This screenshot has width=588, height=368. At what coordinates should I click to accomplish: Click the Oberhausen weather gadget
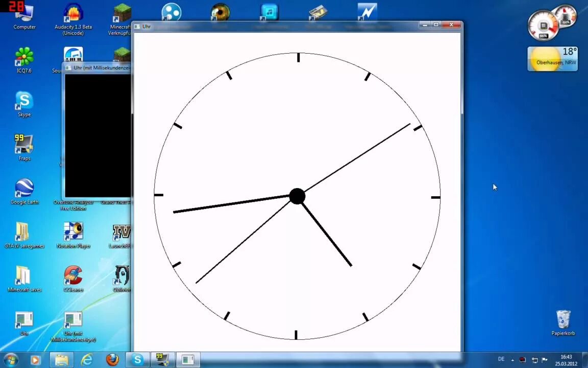(552, 59)
